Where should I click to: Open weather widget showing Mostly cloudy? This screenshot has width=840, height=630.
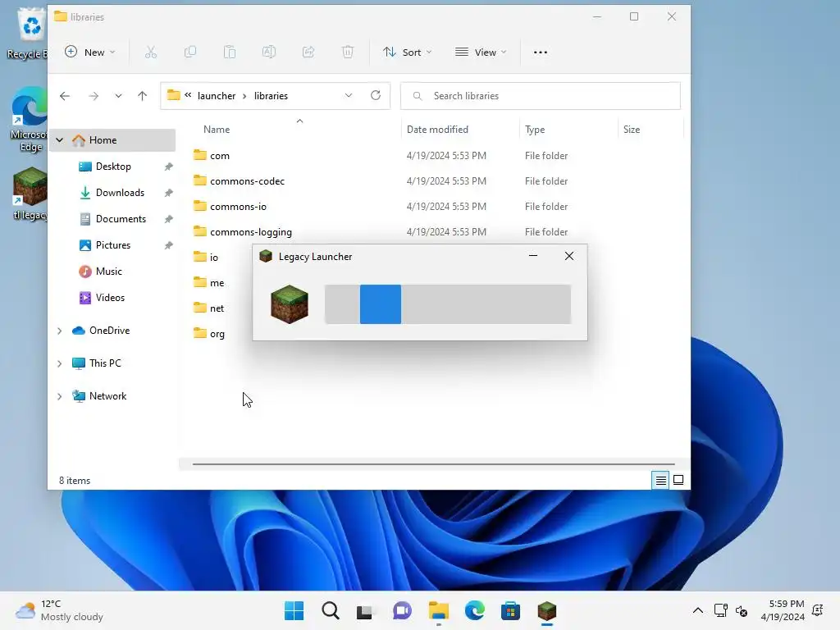click(x=59, y=610)
